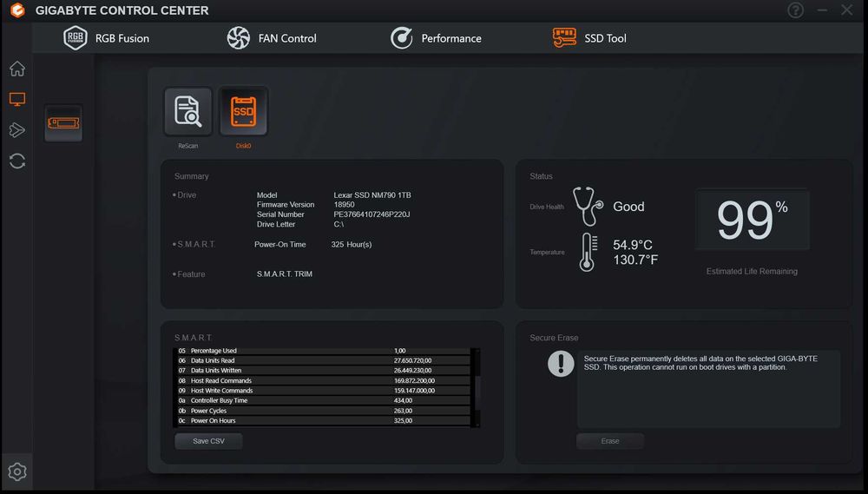This screenshot has height=494, width=868.
Task: Click the update refresh icon in sidebar
Action: [x=17, y=161]
